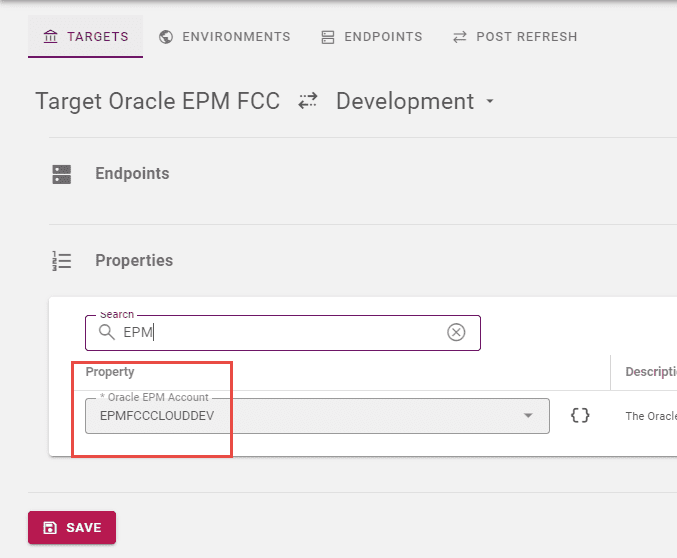Viewport: 677px width, 558px height.
Task: Open the Targets tab
Action: [85, 37]
